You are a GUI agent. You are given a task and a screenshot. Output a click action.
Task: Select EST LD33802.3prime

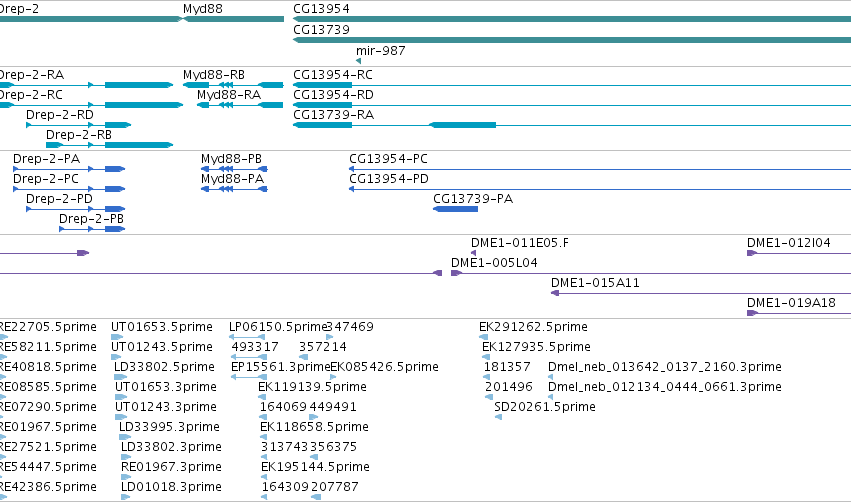coord(171,447)
